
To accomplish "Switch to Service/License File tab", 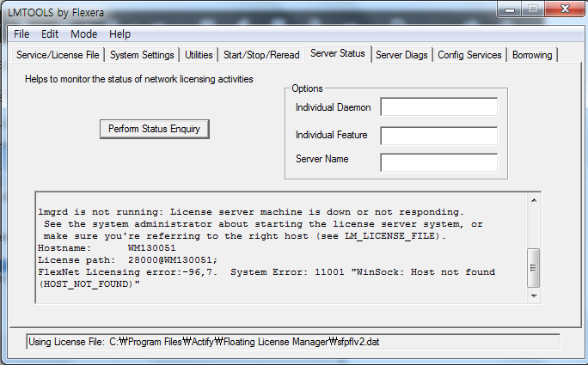I will pyautogui.click(x=58, y=55).
